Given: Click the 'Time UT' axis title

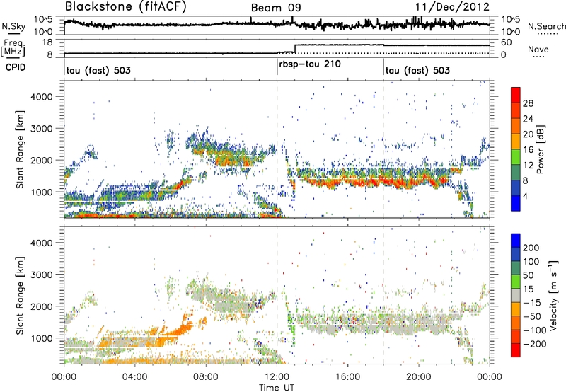Looking at the screenshot, I should click(277, 387).
